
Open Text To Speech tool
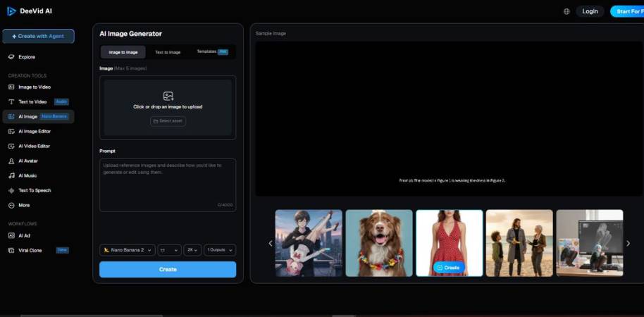(34, 190)
